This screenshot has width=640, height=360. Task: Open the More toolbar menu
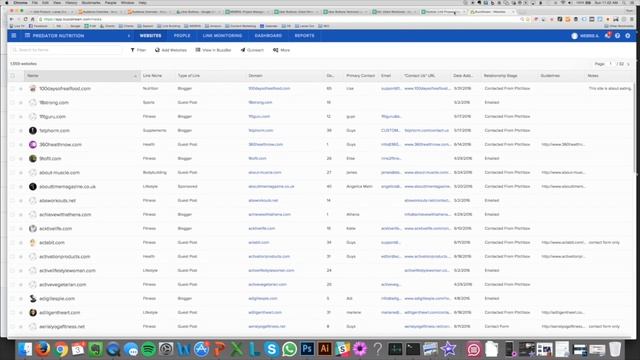(x=281, y=50)
